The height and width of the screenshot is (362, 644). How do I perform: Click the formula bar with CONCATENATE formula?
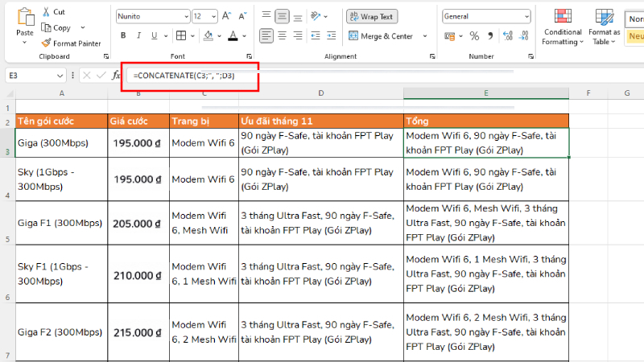(385, 76)
